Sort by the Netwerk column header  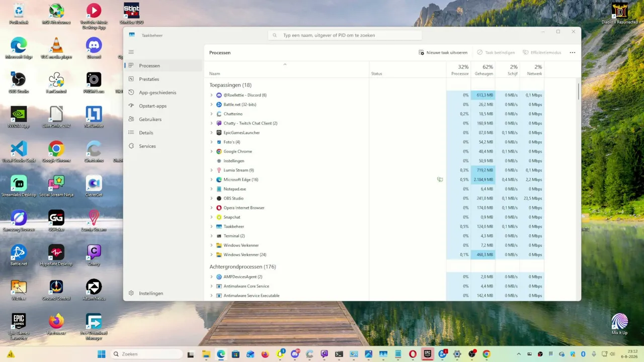click(532, 70)
